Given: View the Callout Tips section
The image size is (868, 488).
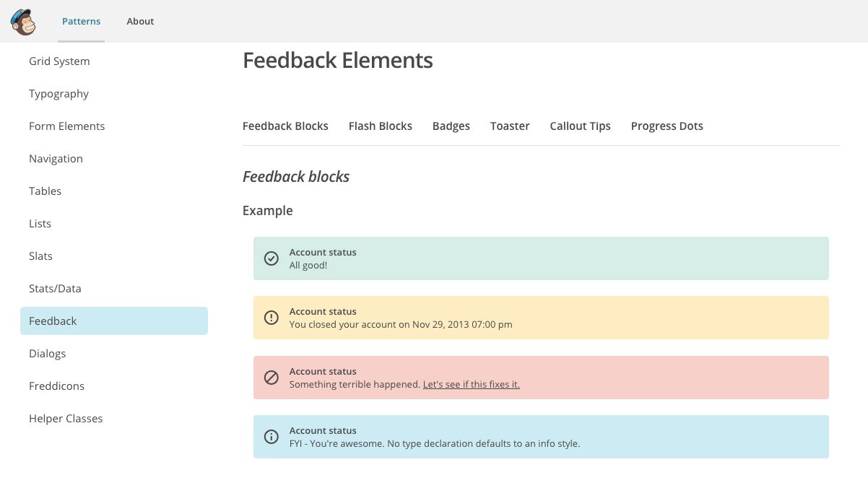Looking at the screenshot, I should [580, 126].
